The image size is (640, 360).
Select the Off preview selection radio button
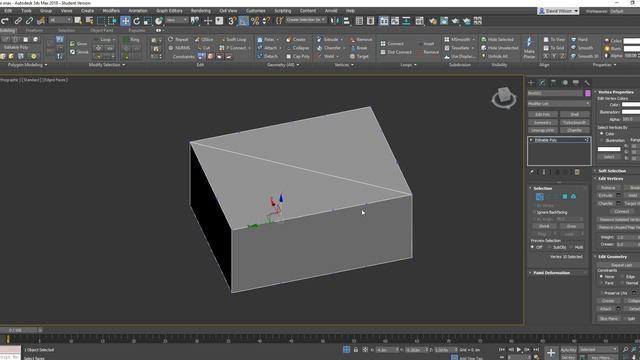532,247
